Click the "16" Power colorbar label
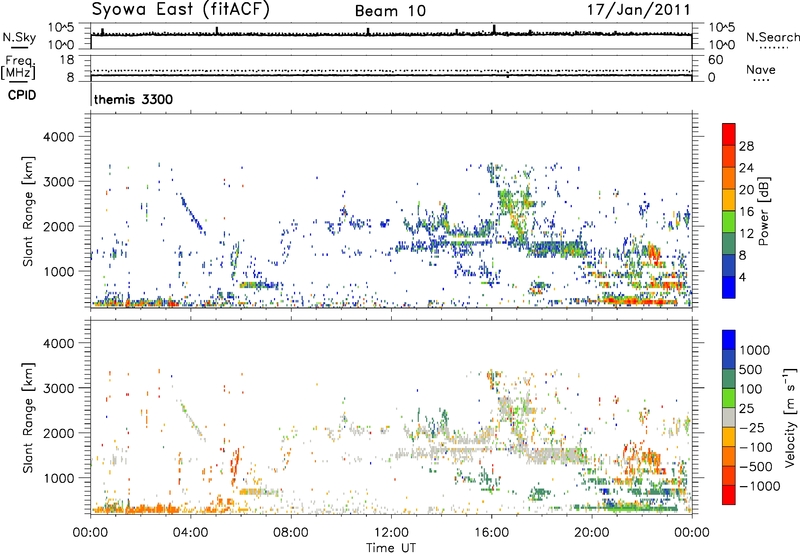The height and width of the screenshot is (554, 800). tap(746, 212)
